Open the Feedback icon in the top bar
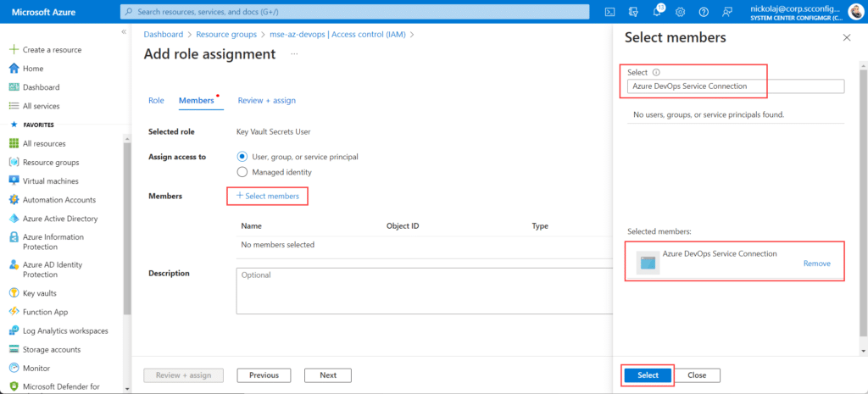The image size is (868, 394). point(727,12)
